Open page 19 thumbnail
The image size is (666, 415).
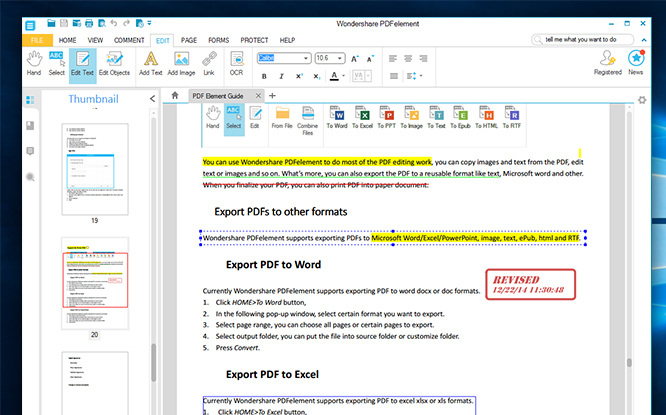tap(95, 169)
